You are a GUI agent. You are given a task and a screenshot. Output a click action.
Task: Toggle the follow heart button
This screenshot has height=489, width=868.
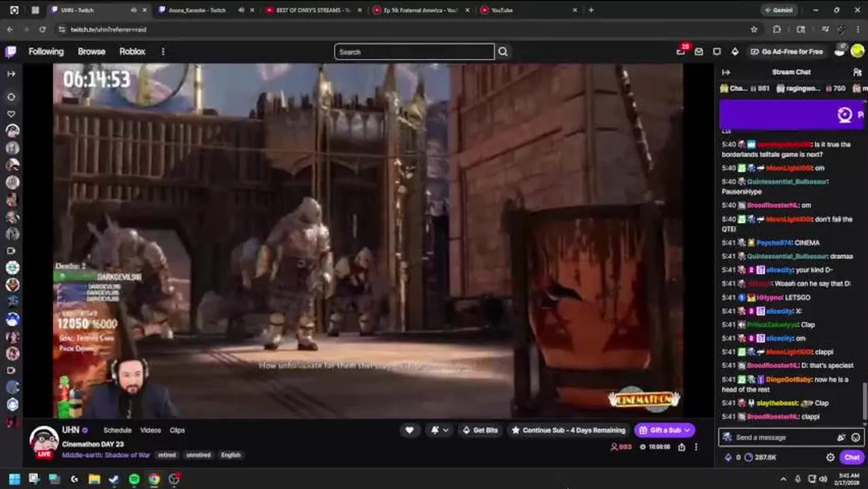410,430
